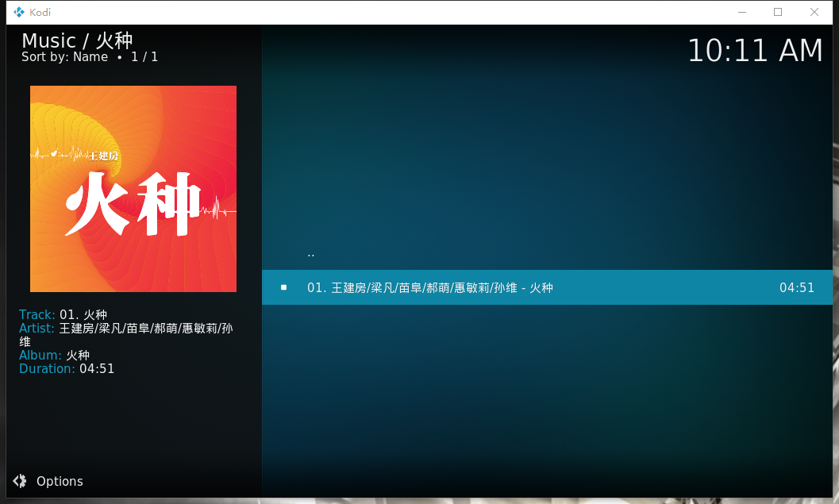Image resolution: width=839 pixels, height=504 pixels.
Task: Go up via the '..' parent folder entry
Action: pyautogui.click(x=311, y=254)
